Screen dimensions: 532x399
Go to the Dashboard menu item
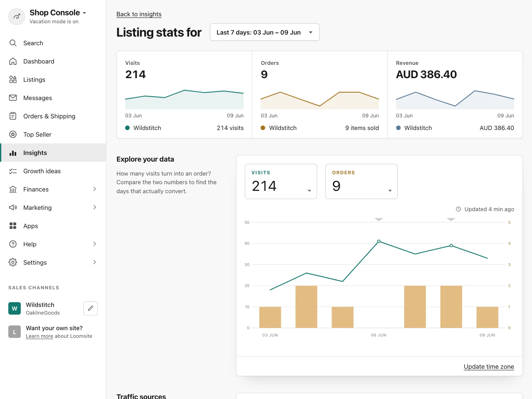[x=53, y=61]
